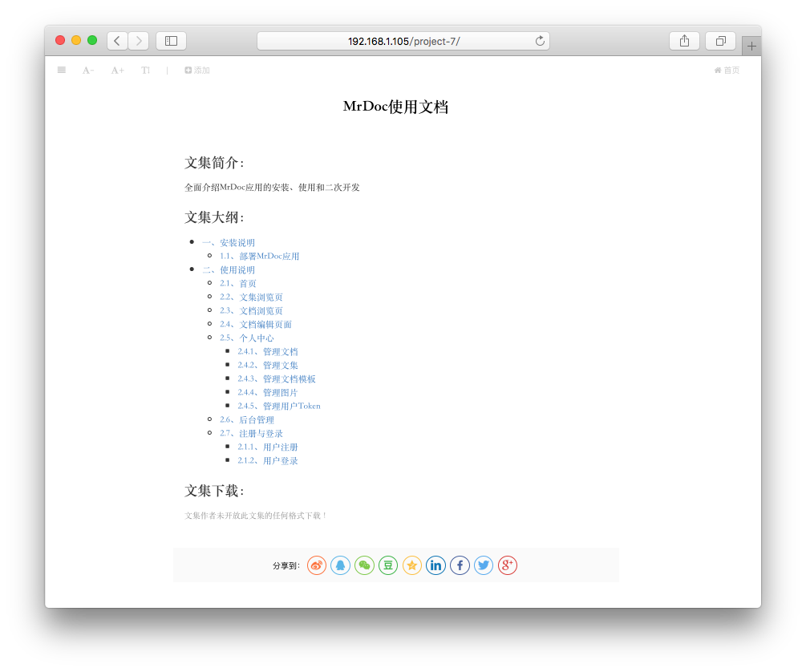The height and width of the screenshot is (672, 806).
Task: Share to Google Plus
Action: click(x=508, y=565)
